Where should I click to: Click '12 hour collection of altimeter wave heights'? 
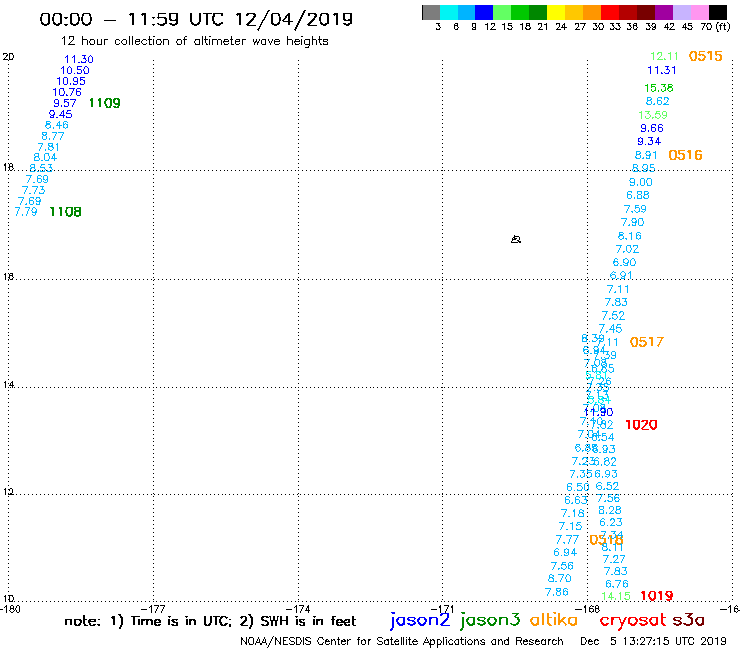(194, 41)
